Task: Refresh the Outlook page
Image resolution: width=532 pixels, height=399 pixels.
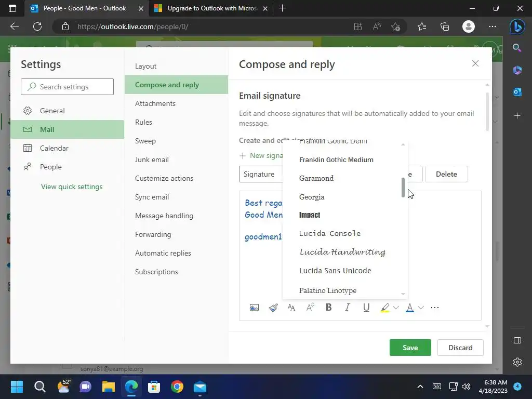Action: (x=37, y=26)
